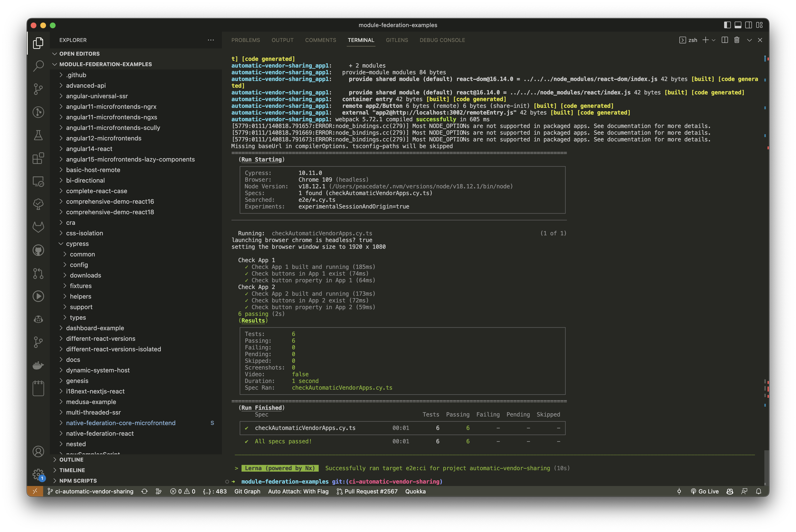This screenshot has width=796, height=532.
Task: Synchronize changes icon in status bar
Action: (x=144, y=491)
